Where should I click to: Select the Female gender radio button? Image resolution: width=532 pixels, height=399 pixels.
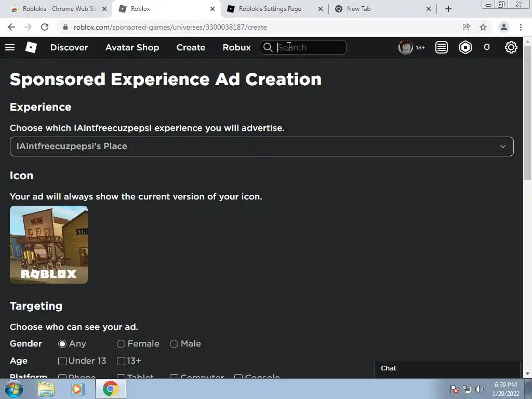click(x=121, y=344)
